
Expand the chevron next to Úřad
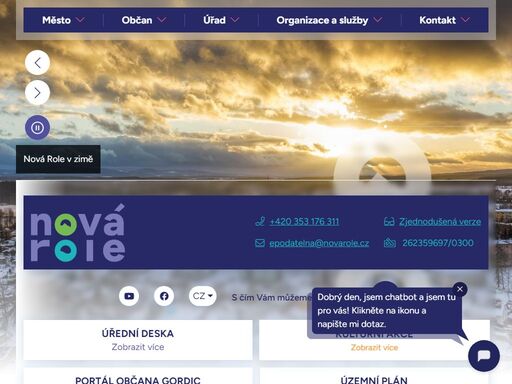click(x=235, y=20)
